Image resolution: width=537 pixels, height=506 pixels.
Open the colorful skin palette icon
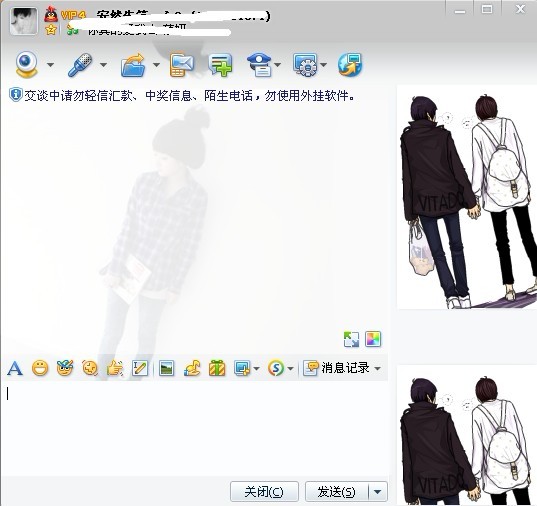pyautogui.click(x=373, y=339)
